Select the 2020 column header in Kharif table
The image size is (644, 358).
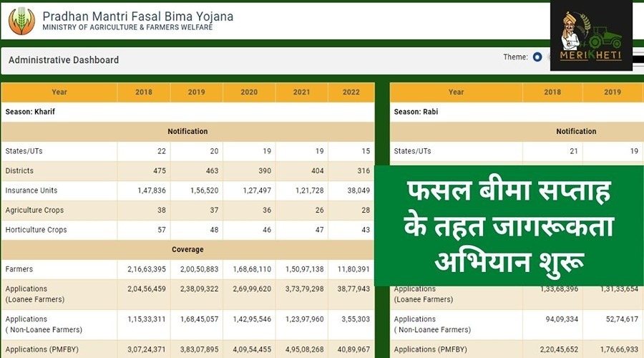pyautogui.click(x=249, y=92)
